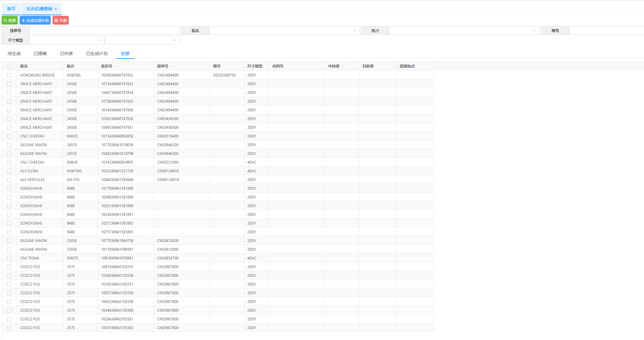The width and height of the screenshot is (644, 340).
Task: Tick the CNC PUMA row checkbox
Action: tap(9, 258)
